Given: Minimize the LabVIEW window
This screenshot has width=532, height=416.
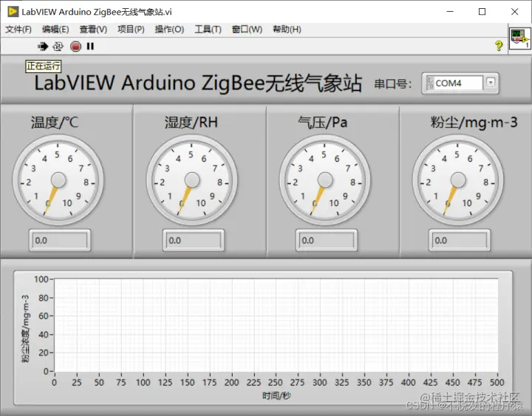Looking at the screenshot, I should 450,12.
